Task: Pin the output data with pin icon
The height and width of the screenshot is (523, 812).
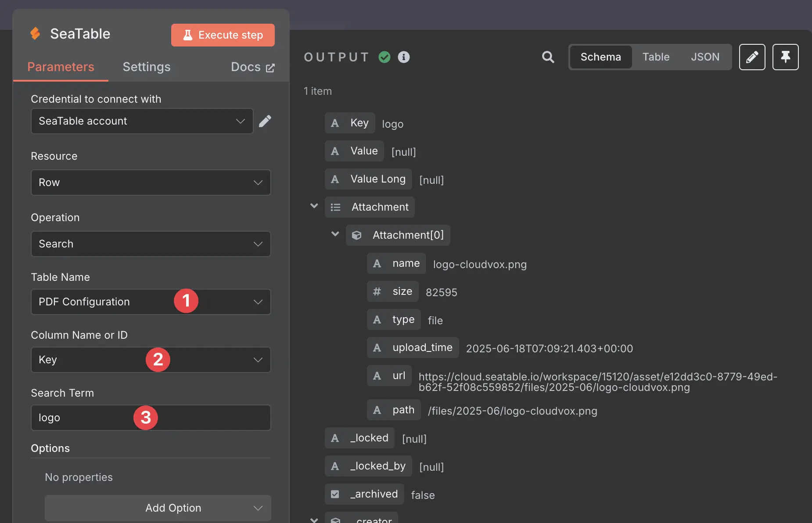Action: (786, 57)
